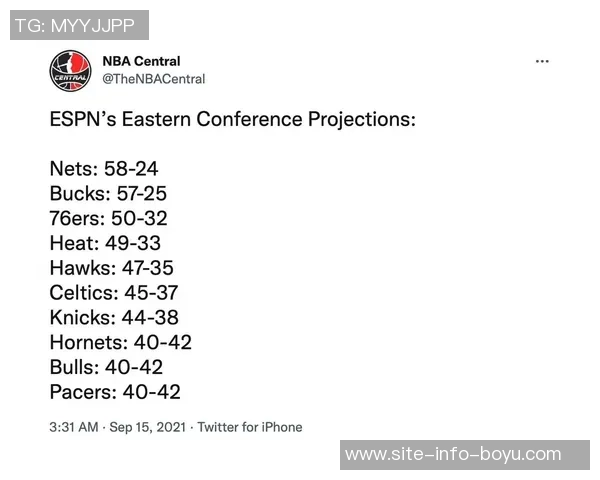Click the Heat: 49-33 line
The image size is (600, 480).
click(x=105, y=243)
